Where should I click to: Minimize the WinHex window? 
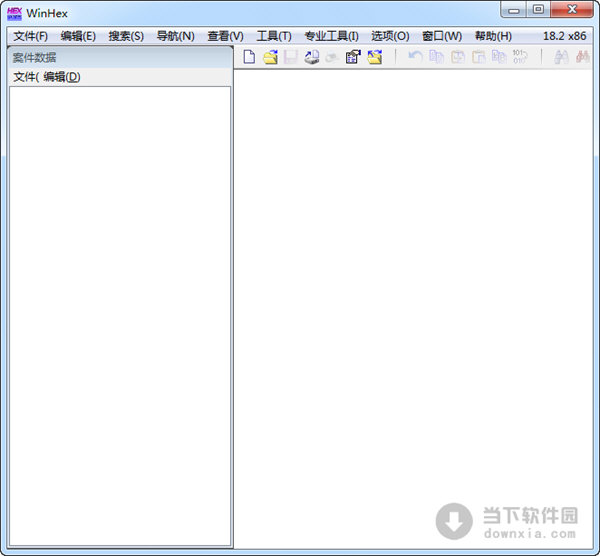click(x=514, y=10)
